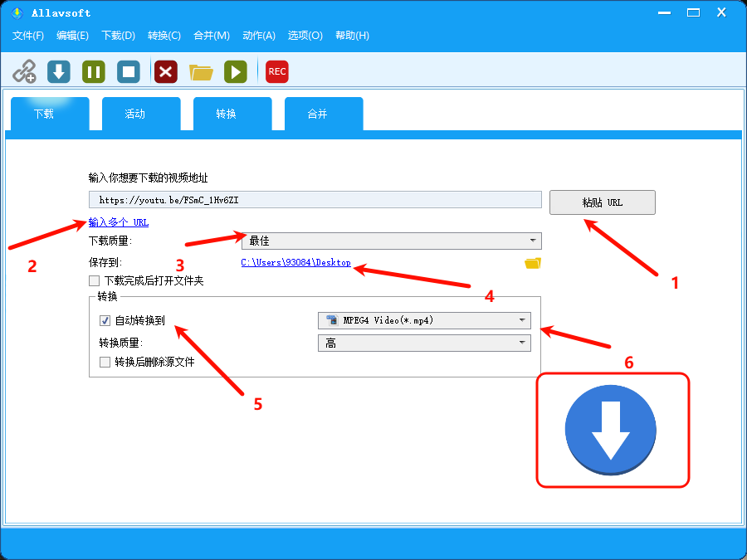The width and height of the screenshot is (747, 560).
Task: Switch to the 活动 tab
Action: pyautogui.click(x=135, y=114)
